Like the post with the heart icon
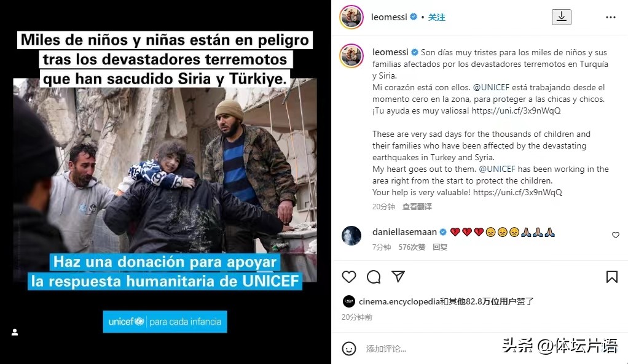This screenshot has width=628, height=364. pyautogui.click(x=349, y=277)
